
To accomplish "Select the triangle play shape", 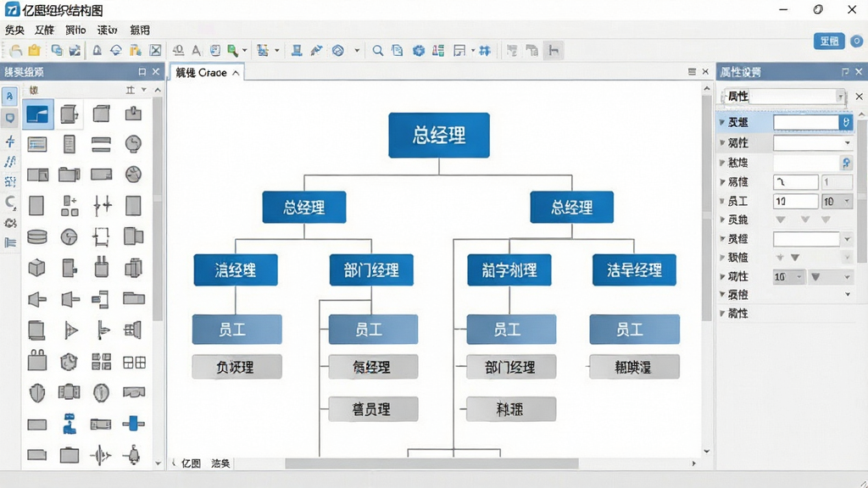I will pyautogui.click(x=70, y=330).
